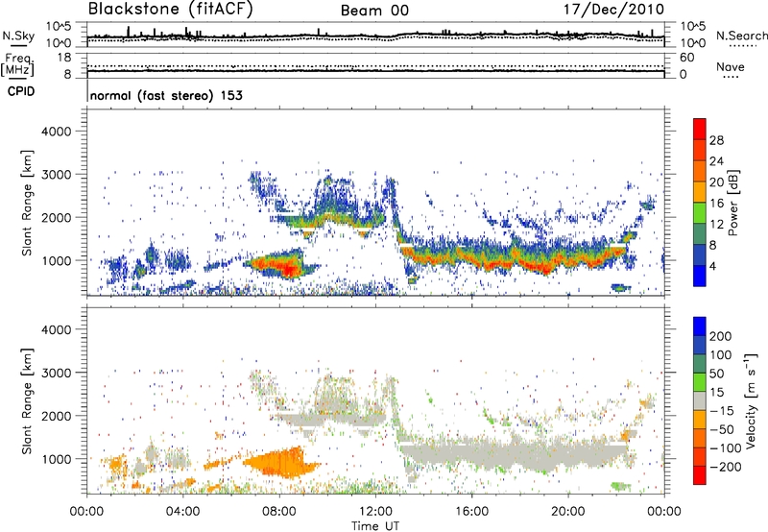Select the "60" Nave axis tick
Screen dimensions: 768x532
(x=686, y=58)
